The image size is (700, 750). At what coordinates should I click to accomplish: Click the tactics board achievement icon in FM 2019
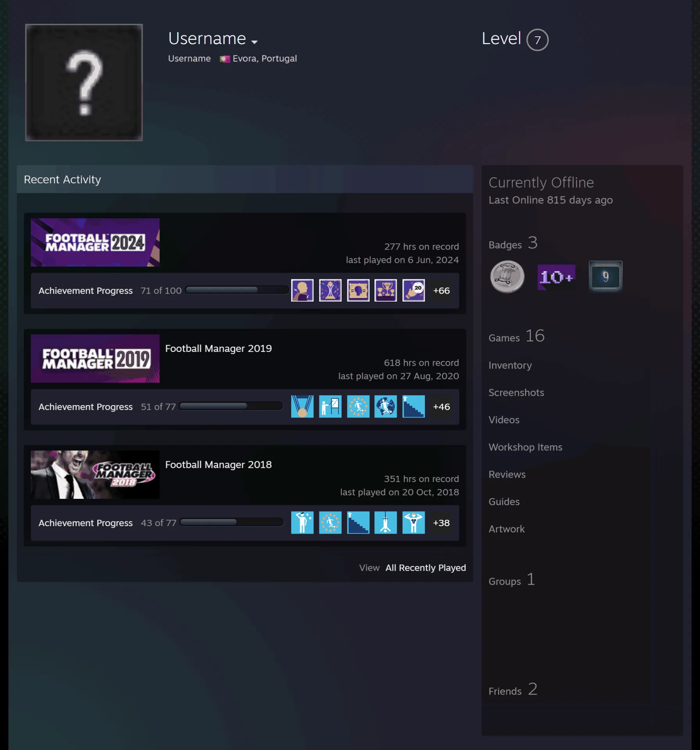click(x=330, y=406)
